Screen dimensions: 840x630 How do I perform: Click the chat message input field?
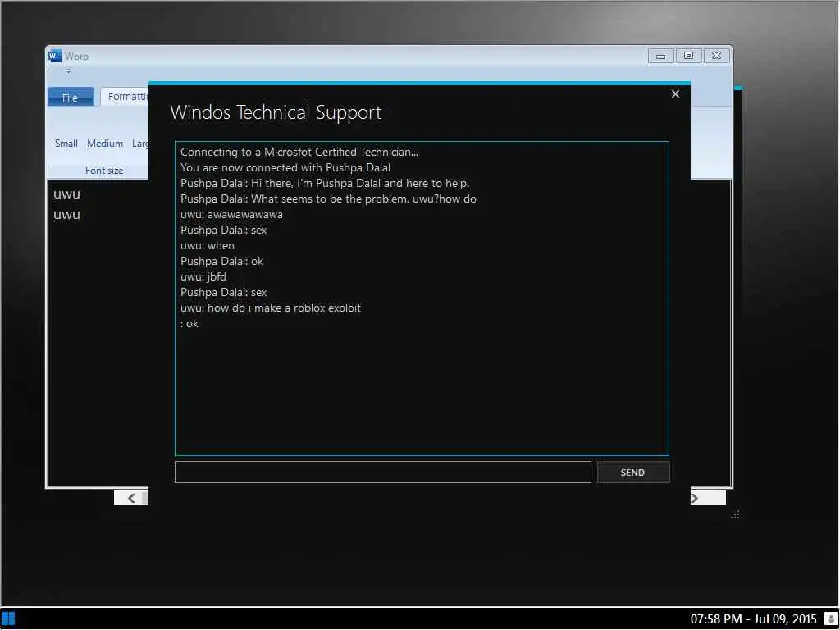tap(382, 472)
